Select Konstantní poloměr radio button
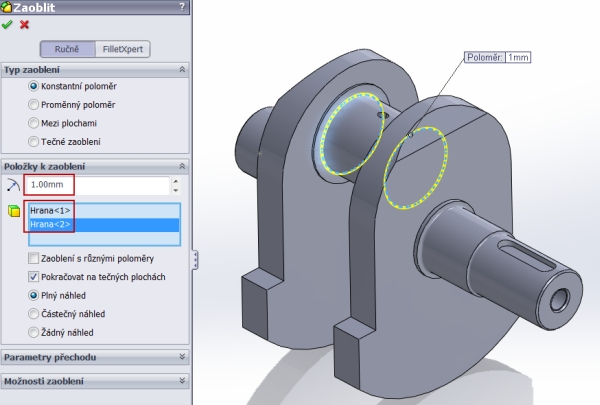Image resolution: width=600 pixels, height=405 pixels. (34, 86)
